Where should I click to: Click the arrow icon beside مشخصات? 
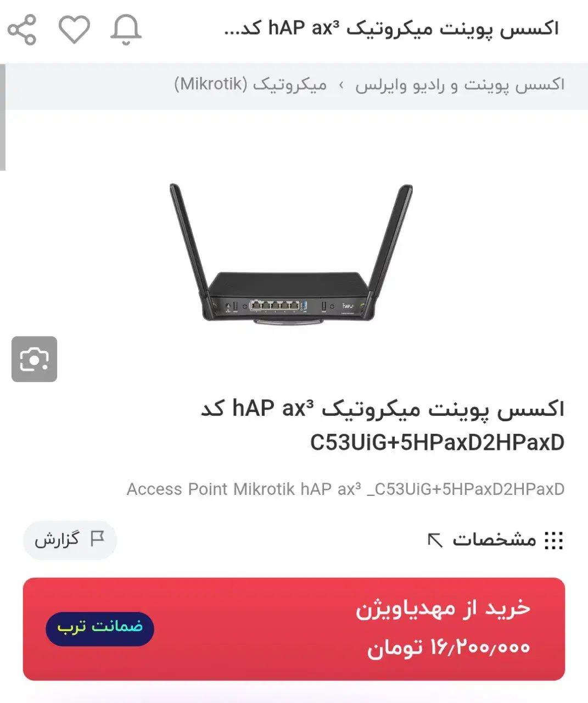pyautogui.click(x=435, y=540)
